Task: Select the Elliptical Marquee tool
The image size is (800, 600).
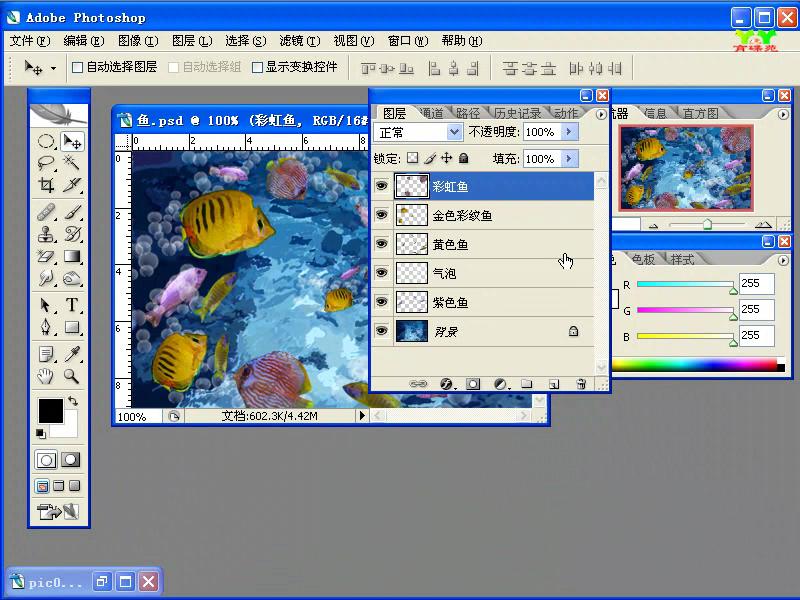Action: [x=46, y=141]
